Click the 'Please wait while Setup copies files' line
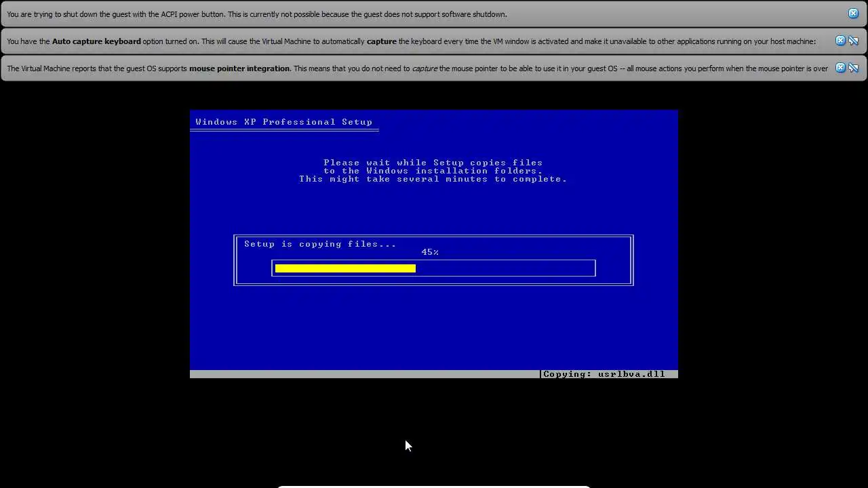This screenshot has width=868, height=488. click(x=433, y=163)
